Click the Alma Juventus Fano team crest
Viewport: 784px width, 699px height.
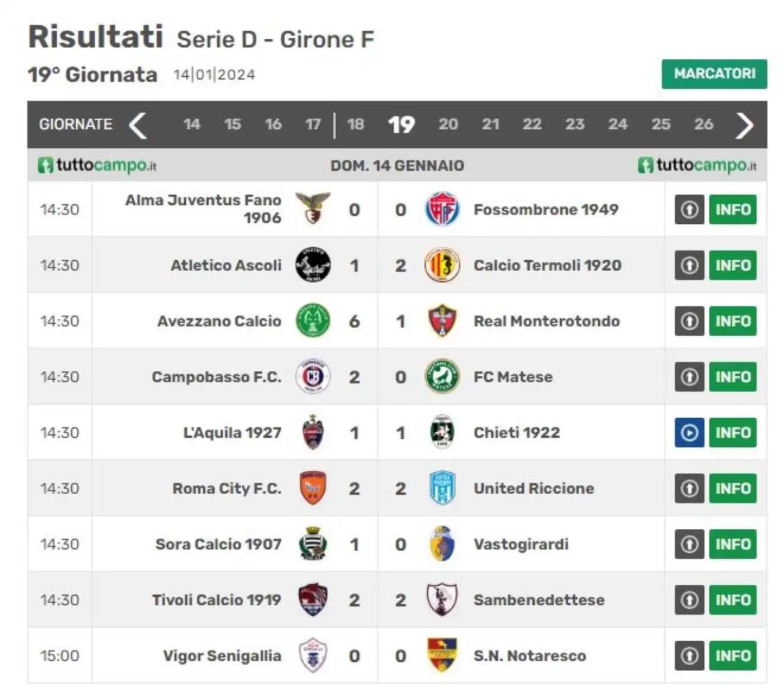pos(313,209)
